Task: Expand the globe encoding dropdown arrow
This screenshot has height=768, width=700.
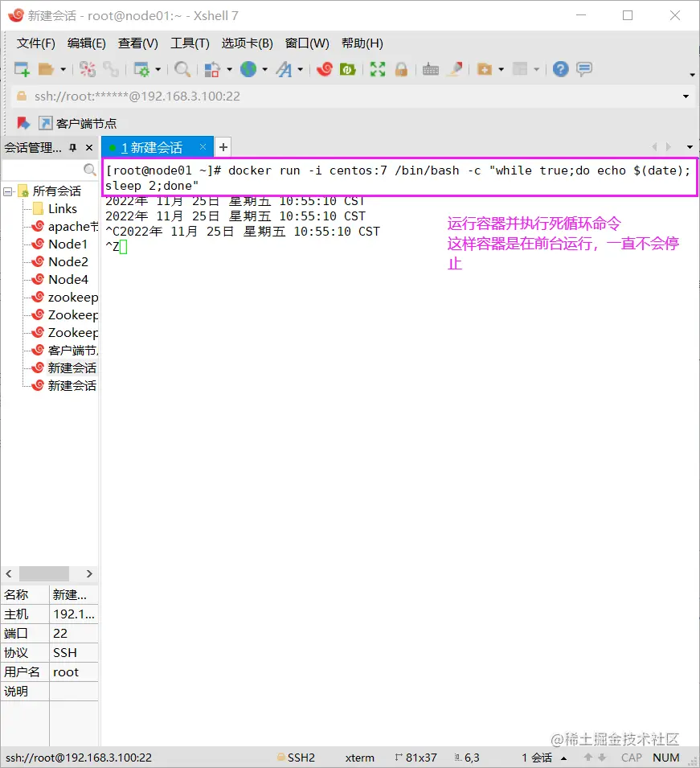Action: (265, 69)
